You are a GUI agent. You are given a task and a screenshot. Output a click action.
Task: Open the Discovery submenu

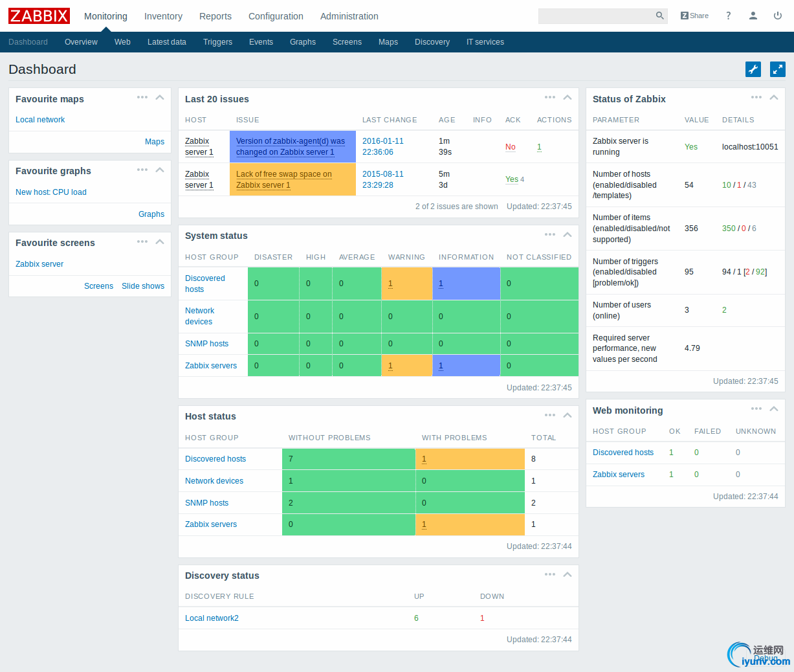432,42
